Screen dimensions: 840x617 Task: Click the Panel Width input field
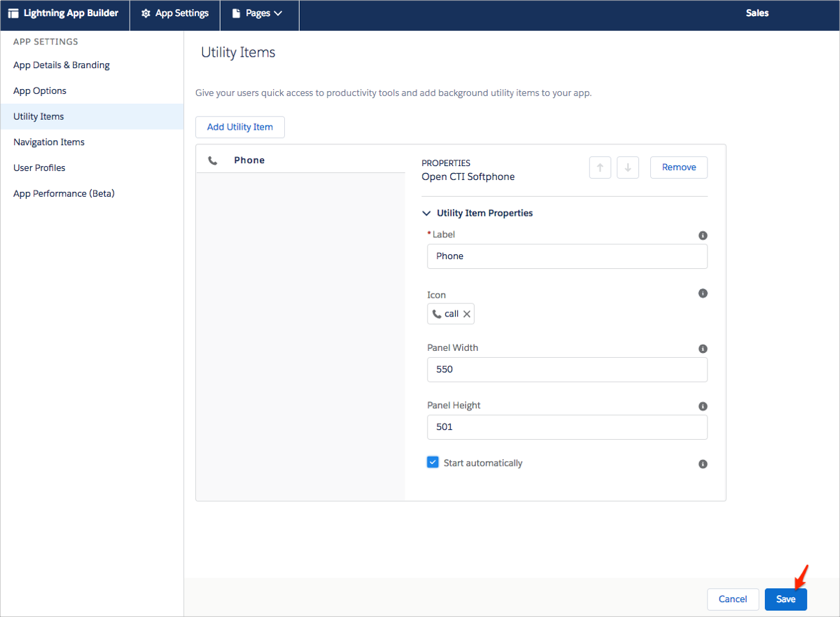click(566, 369)
